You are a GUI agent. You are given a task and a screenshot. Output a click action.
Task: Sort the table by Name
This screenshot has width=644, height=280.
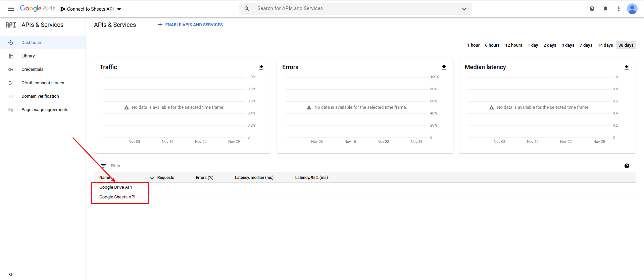click(105, 178)
